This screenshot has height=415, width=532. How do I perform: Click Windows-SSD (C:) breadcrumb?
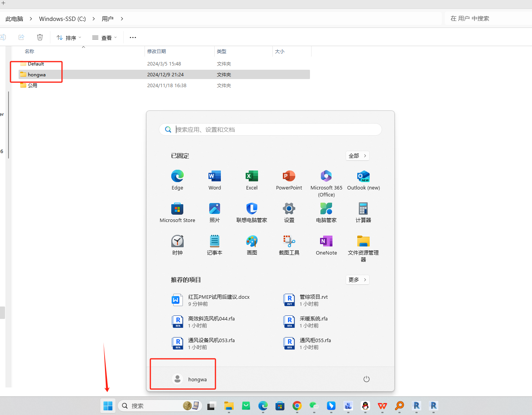(x=62, y=19)
